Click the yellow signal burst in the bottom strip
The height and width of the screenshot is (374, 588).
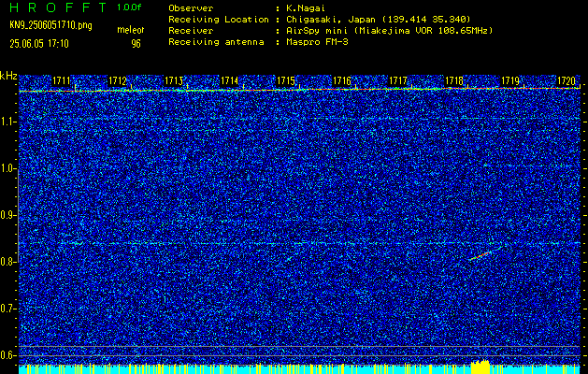click(x=480, y=367)
